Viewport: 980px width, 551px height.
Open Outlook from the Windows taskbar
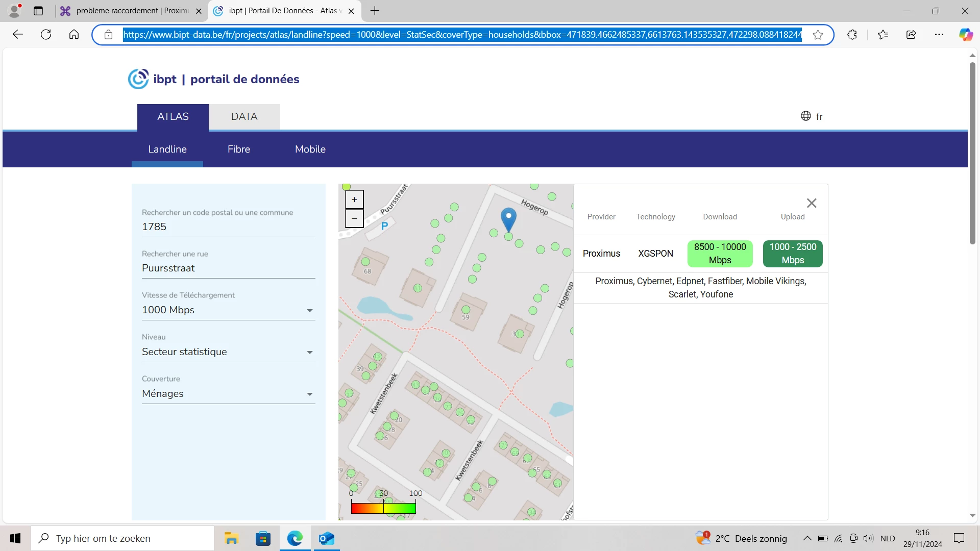click(326, 538)
